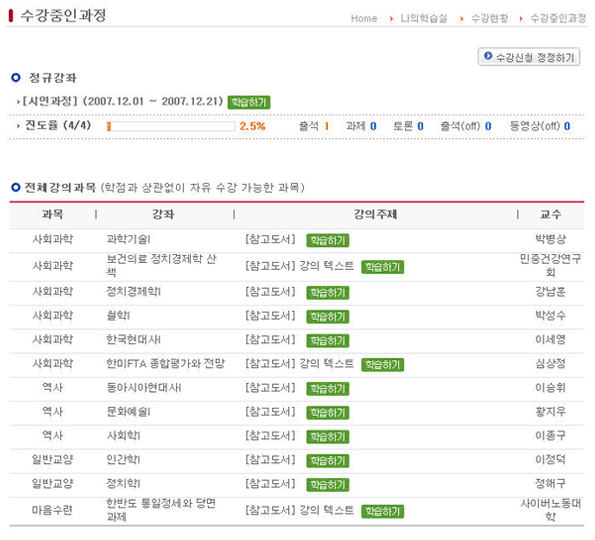This screenshot has height=540, width=595.
Task: Click the 강의 텍스트 link for 한미FTA
Action: pos(327,364)
